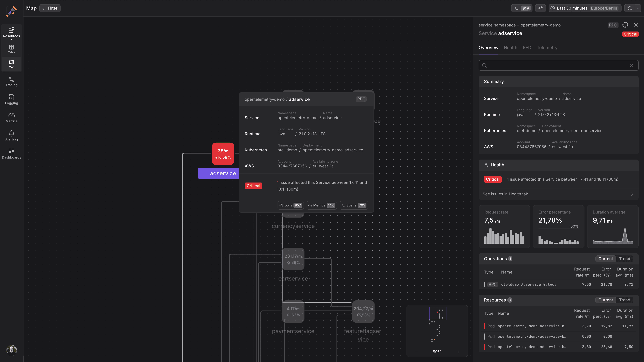Click the Summary section header
The width and height of the screenshot is (644, 362).
[x=558, y=82]
